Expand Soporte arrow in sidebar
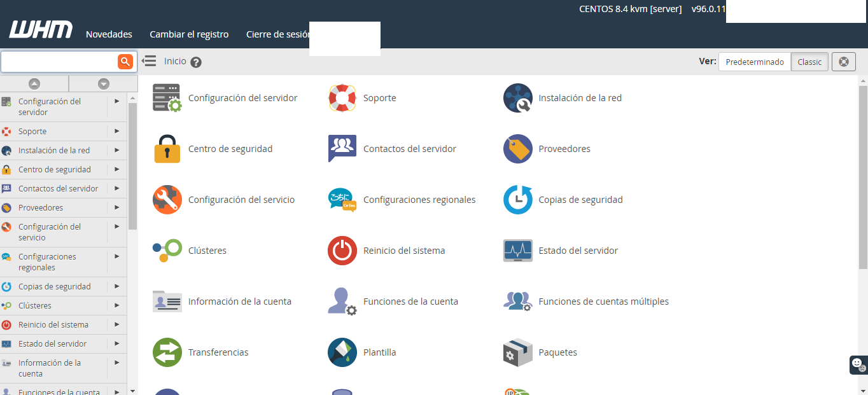 pos(117,131)
